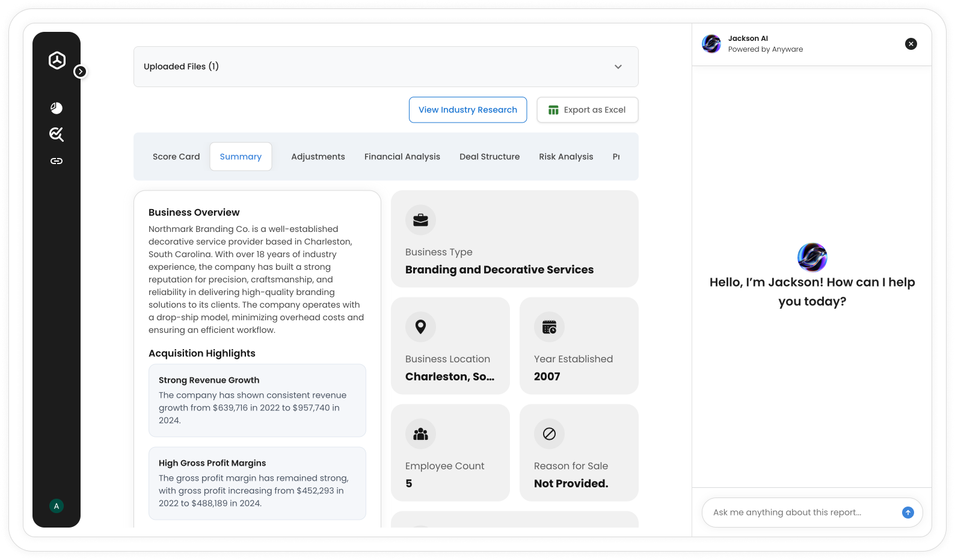
Task: Switch to the Risk Analysis tab
Action: (x=566, y=157)
